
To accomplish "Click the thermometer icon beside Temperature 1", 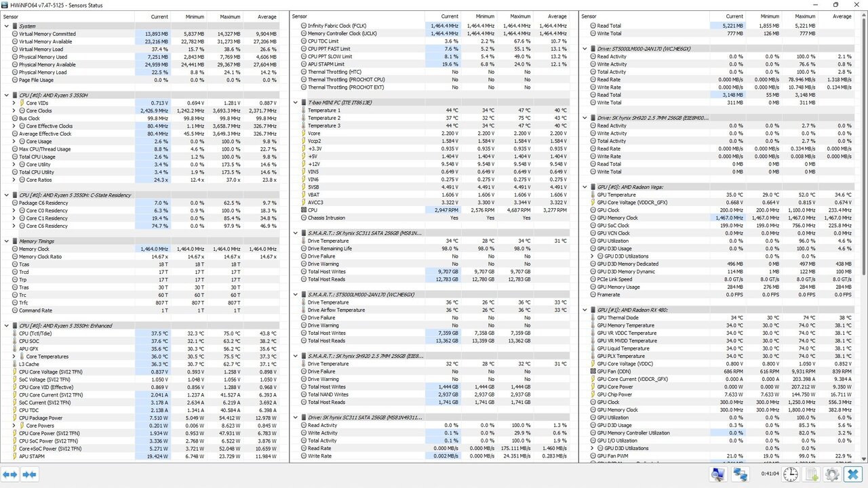I will pos(302,110).
